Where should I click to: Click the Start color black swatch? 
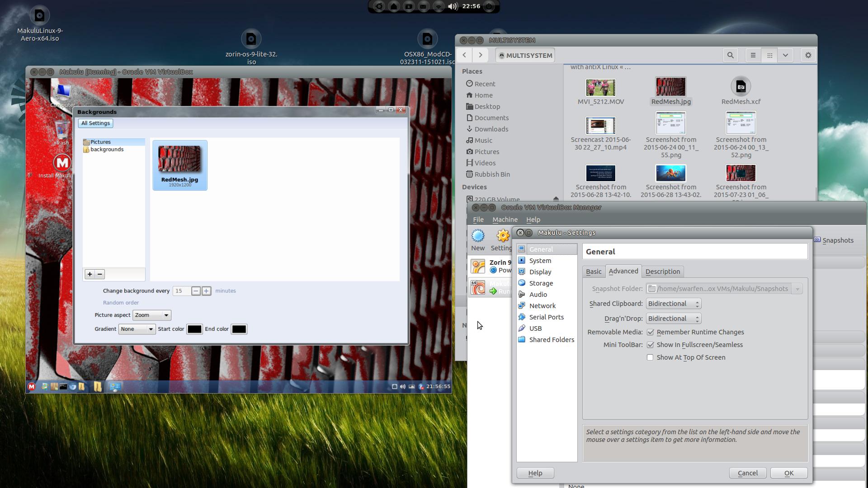tap(194, 329)
